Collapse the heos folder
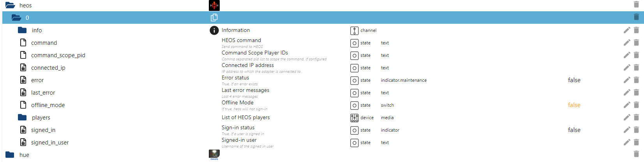The width and height of the screenshot is (644, 162). point(10,5)
